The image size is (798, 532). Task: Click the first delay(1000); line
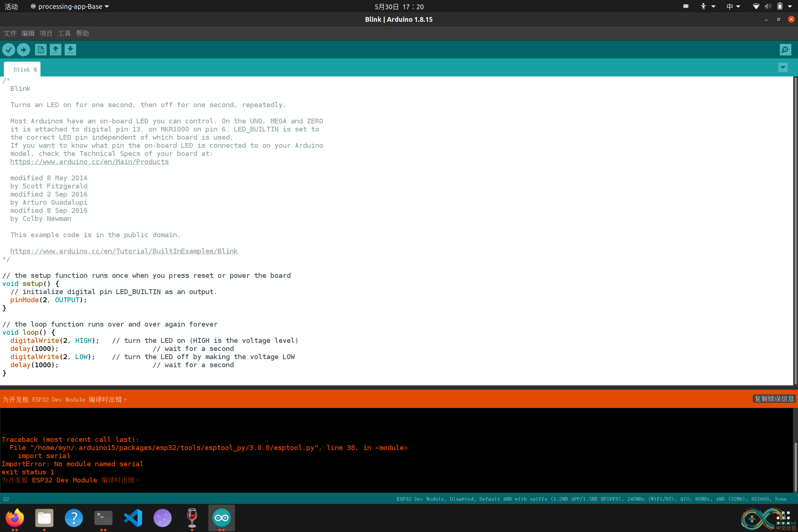(x=34, y=349)
